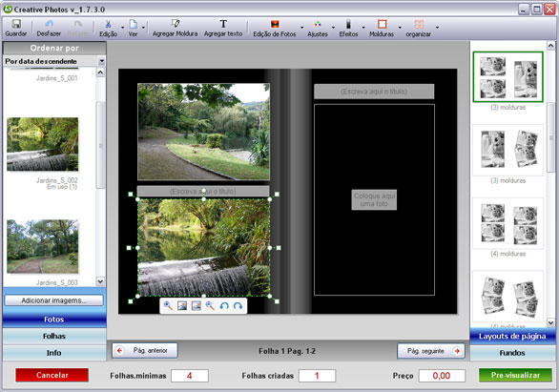This screenshot has height=392, width=559.
Task: Choose the first (3) molduras layout
Action: (508, 77)
